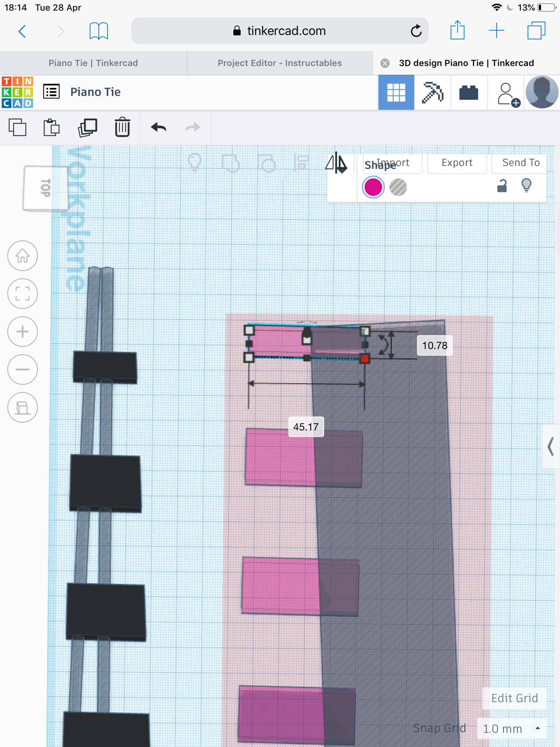560x747 pixels.
Task: Click the Edit Grid button
Action: click(514, 698)
